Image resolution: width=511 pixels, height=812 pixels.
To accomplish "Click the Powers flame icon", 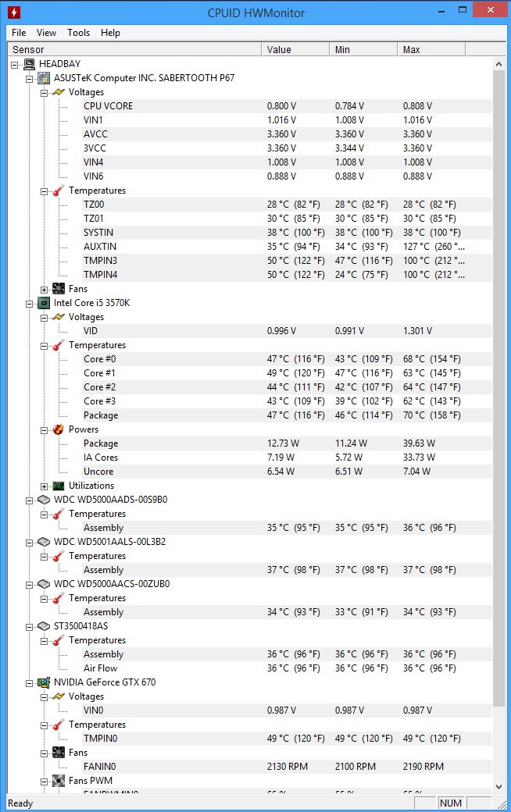I will [59, 429].
